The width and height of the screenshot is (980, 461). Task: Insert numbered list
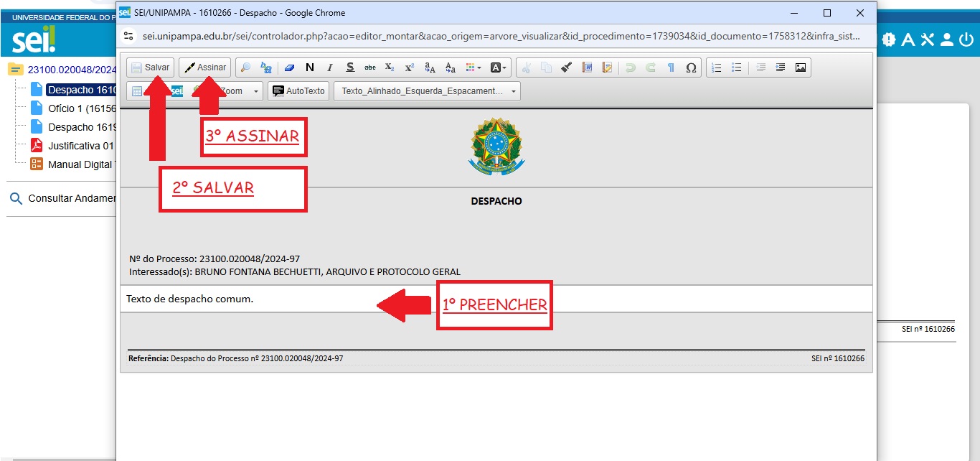716,67
